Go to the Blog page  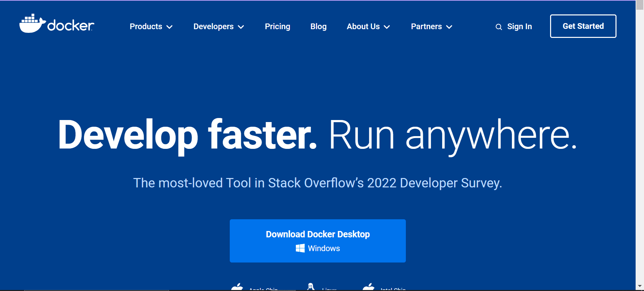(x=318, y=26)
